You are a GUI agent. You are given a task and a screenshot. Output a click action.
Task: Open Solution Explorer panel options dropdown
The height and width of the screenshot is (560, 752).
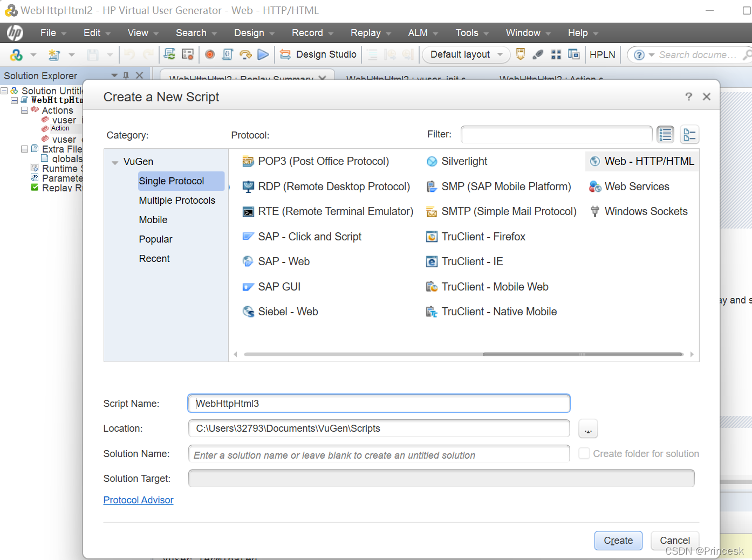point(114,75)
